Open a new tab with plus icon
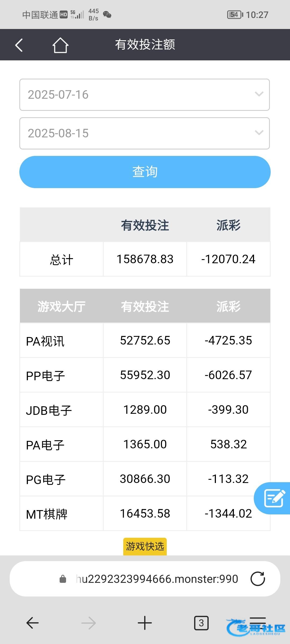The width and height of the screenshot is (290, 644). [x=145, y=623]
